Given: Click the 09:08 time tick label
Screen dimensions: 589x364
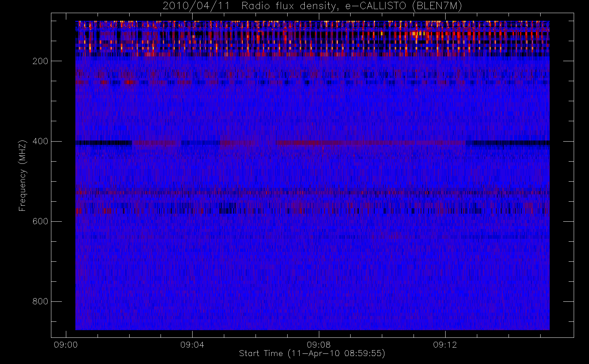Looking at the screenshot, I should tap(319, 345).
